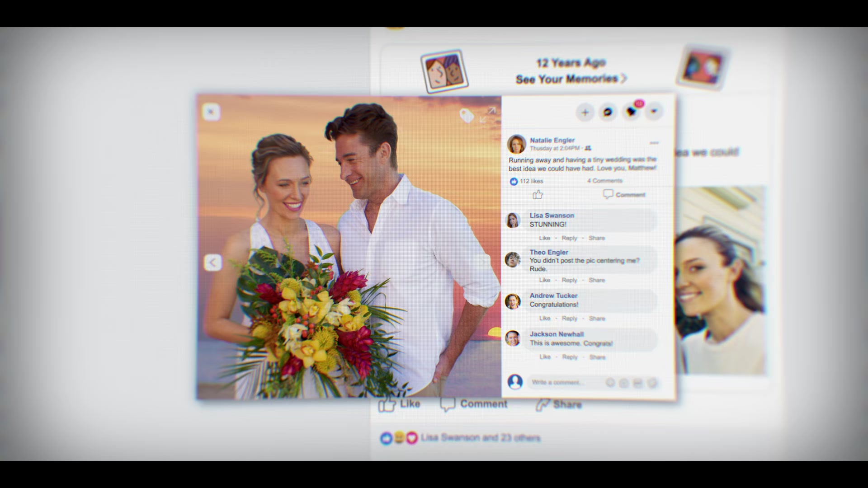The height and width of the screenshot is (488, 868).
Task: Like Theo Engler's comment
Action: (x=544, y=280)
